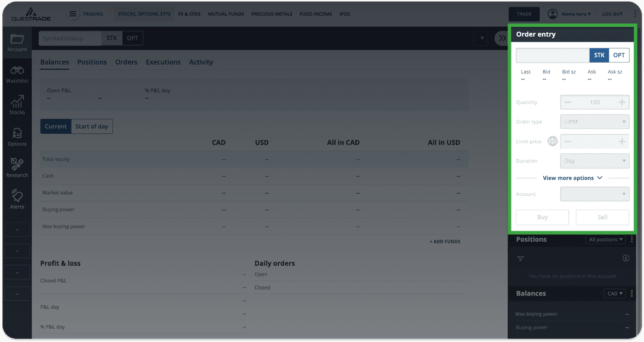Switch to Start of day view
Image resolution: width=644 pixels, height=342 pixels.
tap(92, 127)
